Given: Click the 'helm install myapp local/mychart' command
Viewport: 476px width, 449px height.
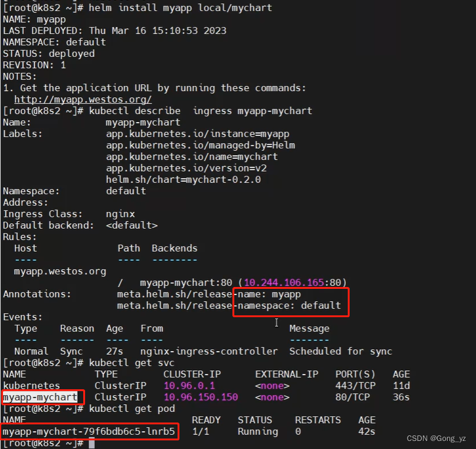Looking at the screenshot, I should tap(180, 7).
